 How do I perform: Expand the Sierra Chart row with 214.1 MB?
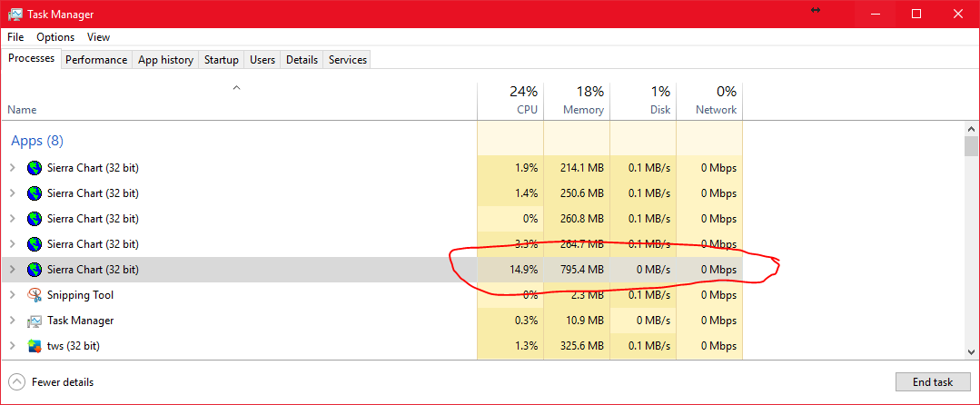[12, 168]
